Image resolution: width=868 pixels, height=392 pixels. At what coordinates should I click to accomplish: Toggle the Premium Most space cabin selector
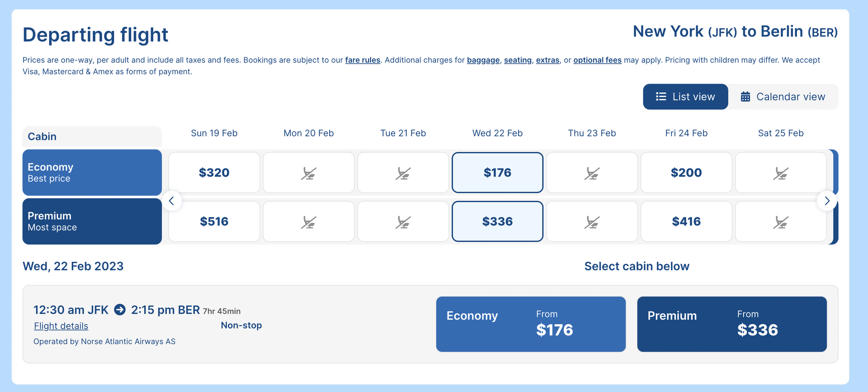tap(92, 221)
